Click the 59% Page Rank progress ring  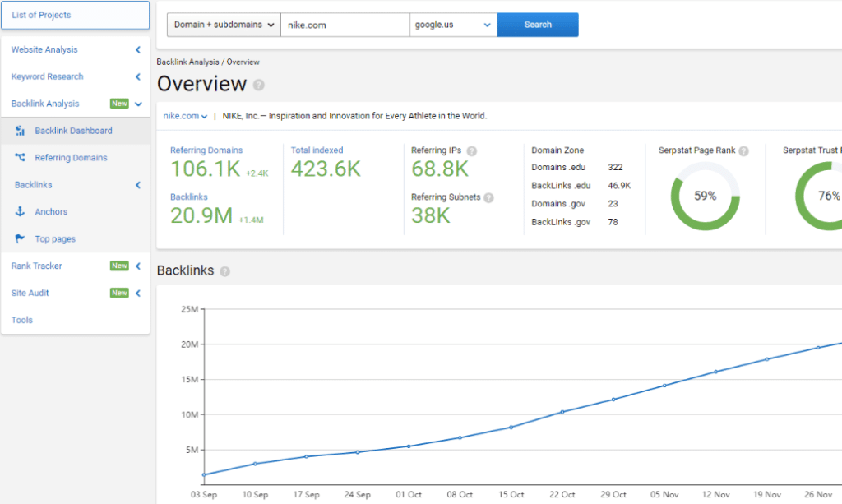tap(705, 196)
